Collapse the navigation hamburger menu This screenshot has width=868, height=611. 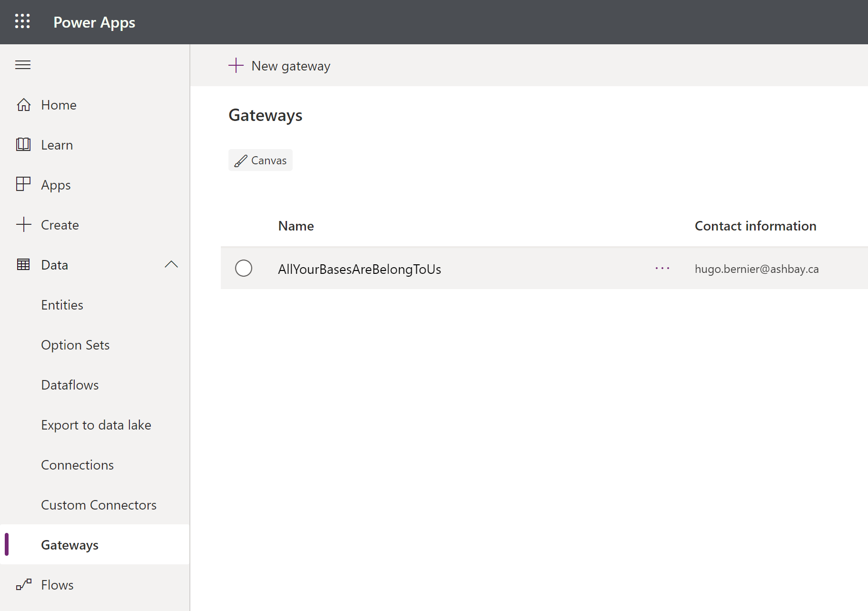pyautogui.click(x=23, y=65)
